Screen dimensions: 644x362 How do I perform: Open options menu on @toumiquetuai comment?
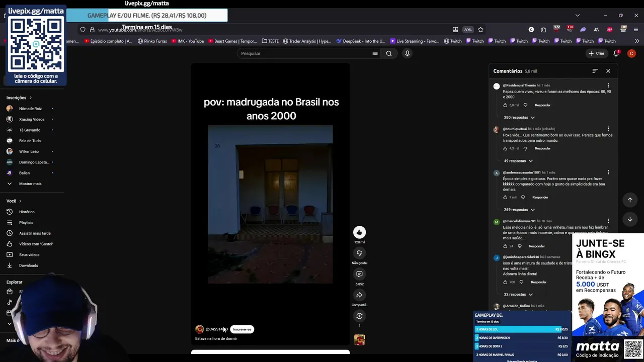pos(608,129)
